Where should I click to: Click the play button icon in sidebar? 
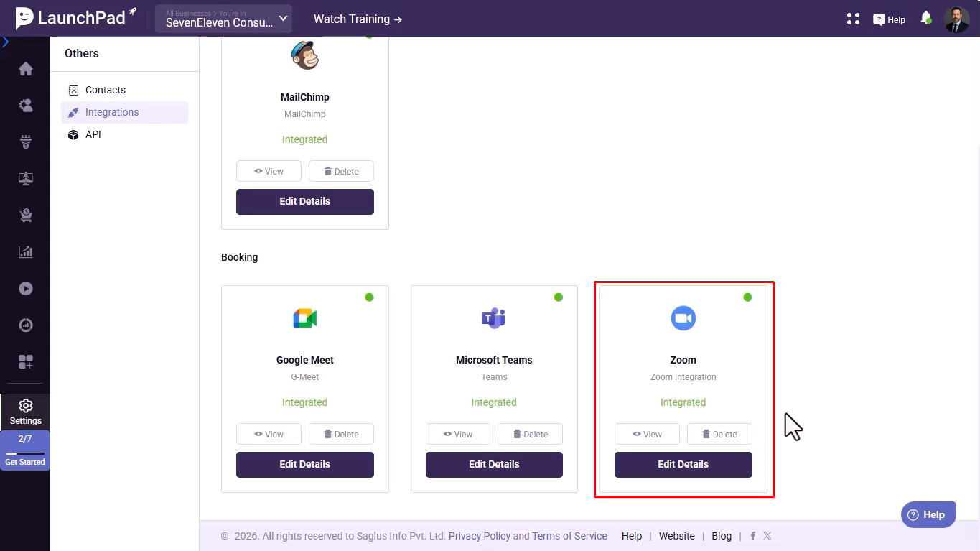click(26, 289)
